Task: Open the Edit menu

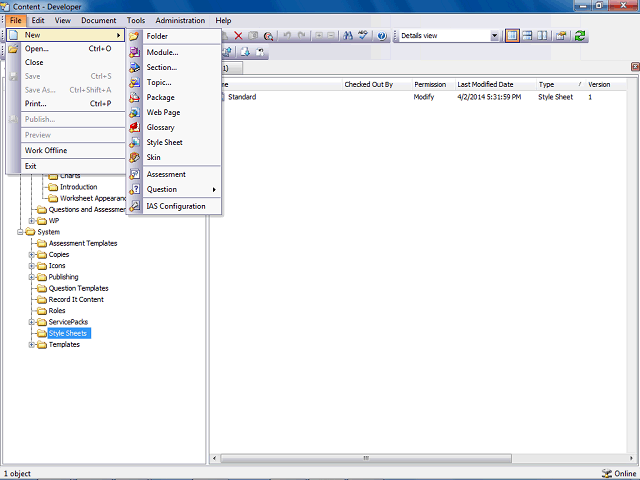Action: (x=38, y=20)
